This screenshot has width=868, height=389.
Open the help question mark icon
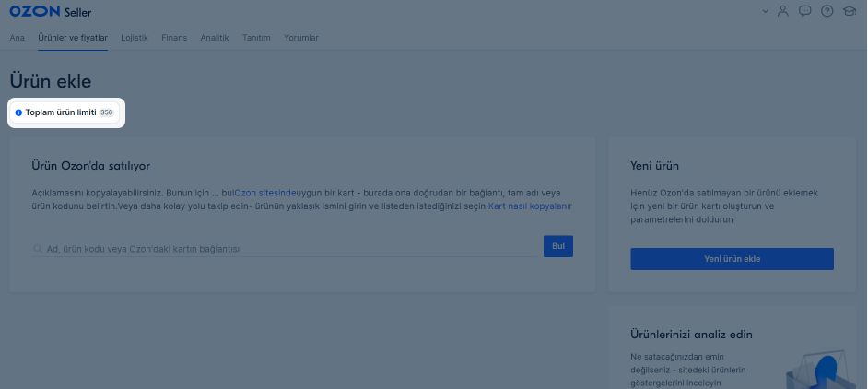tap(827, 11)
